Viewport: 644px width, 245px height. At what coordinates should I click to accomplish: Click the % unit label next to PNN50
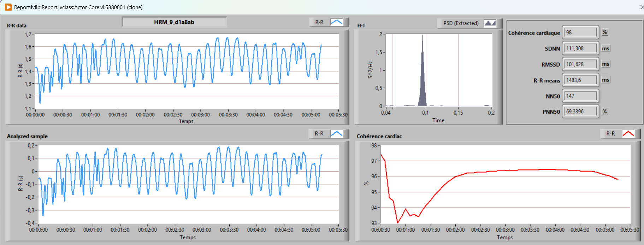(605, 112)
